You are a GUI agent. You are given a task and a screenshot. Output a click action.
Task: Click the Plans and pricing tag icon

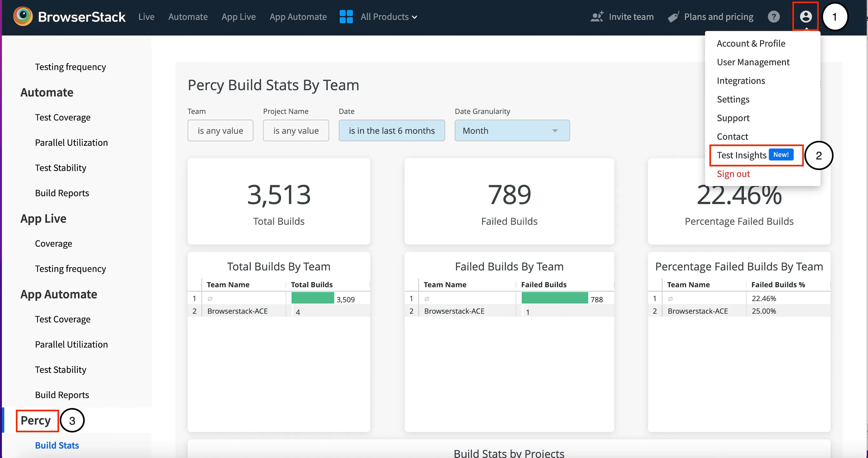673,17
